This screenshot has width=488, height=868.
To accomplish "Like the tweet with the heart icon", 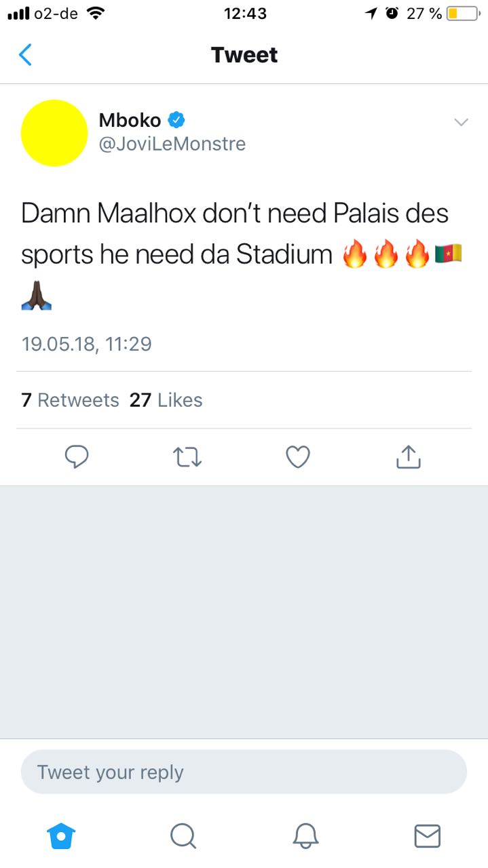I will point(298,457).
